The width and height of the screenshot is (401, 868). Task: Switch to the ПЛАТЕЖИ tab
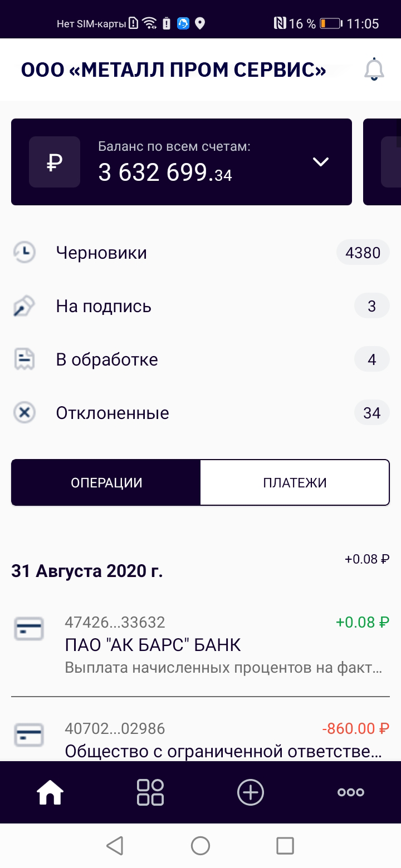point(295,482)
